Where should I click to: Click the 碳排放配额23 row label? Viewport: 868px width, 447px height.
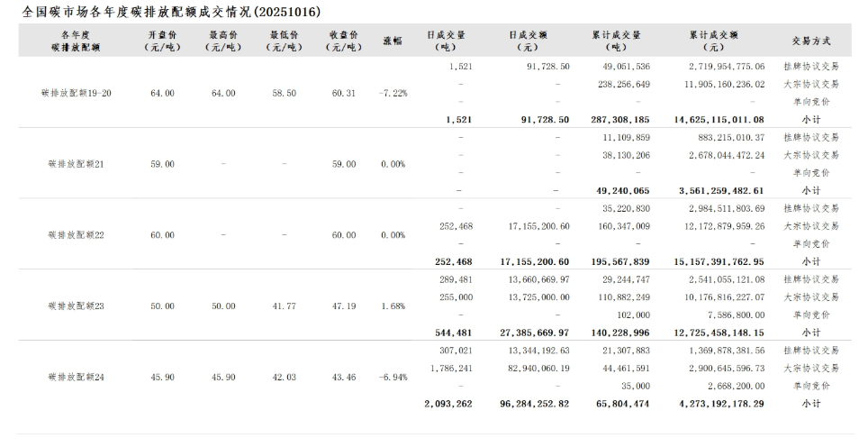pyautogui.click(x=77, y=306)
